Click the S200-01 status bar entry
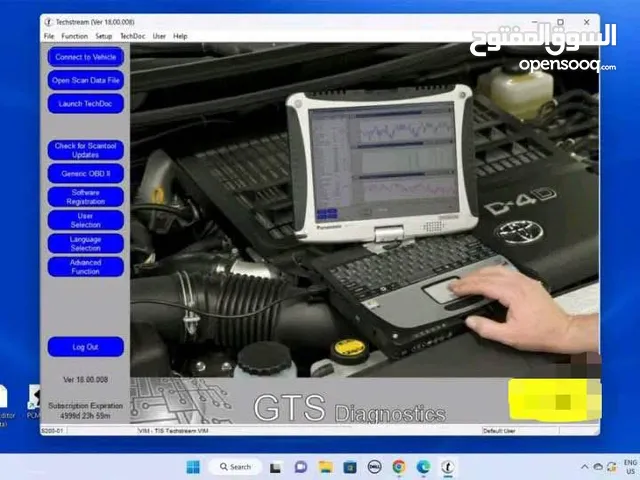 tap(52, 431)
